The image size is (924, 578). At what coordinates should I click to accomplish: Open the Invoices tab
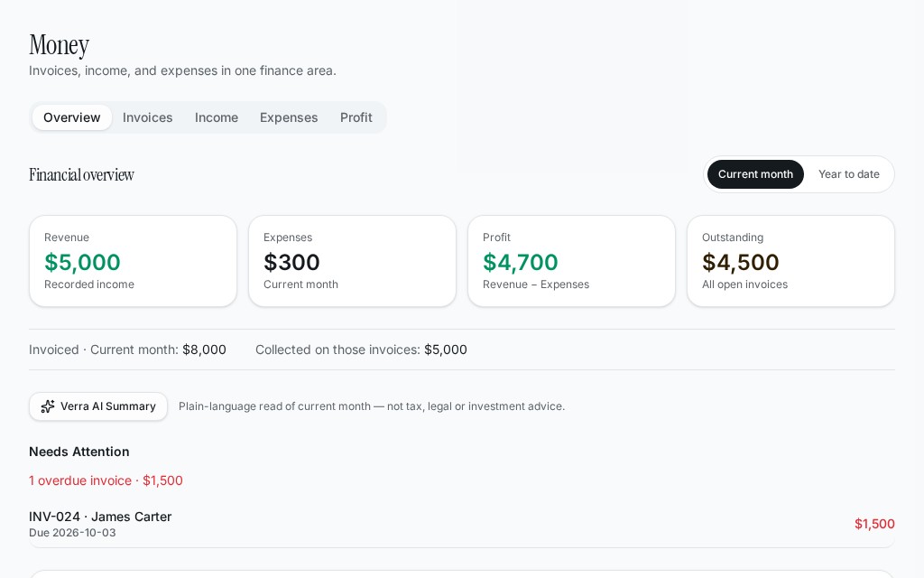tap(147, 117)
